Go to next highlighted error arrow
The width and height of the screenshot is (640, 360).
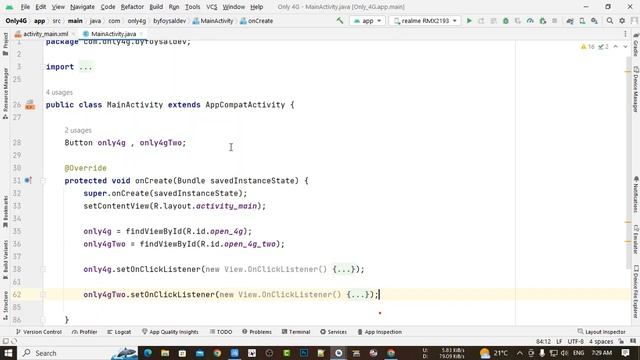click(625, 47)
